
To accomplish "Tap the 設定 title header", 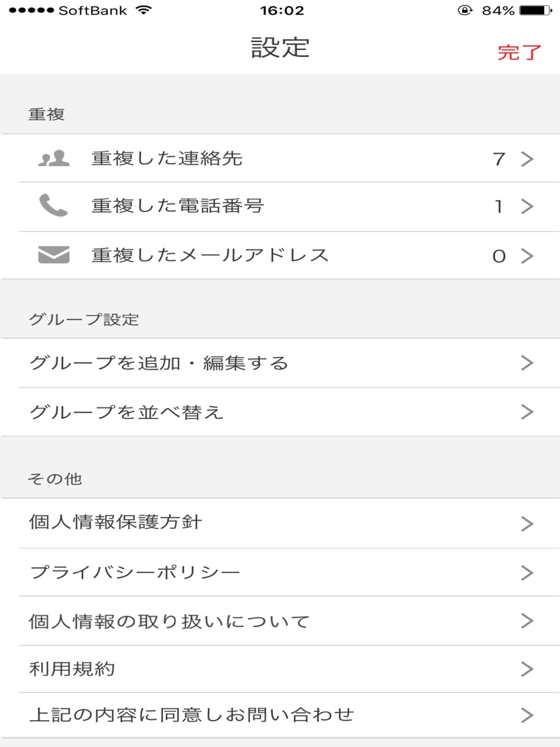I will pyautogui.click(x=280, y=48).
